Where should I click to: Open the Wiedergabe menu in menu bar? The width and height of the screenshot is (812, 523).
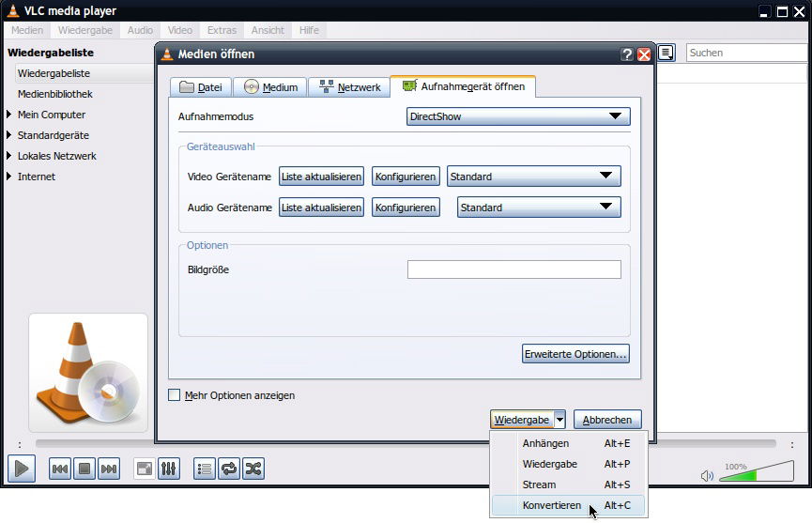pos(84,30)
